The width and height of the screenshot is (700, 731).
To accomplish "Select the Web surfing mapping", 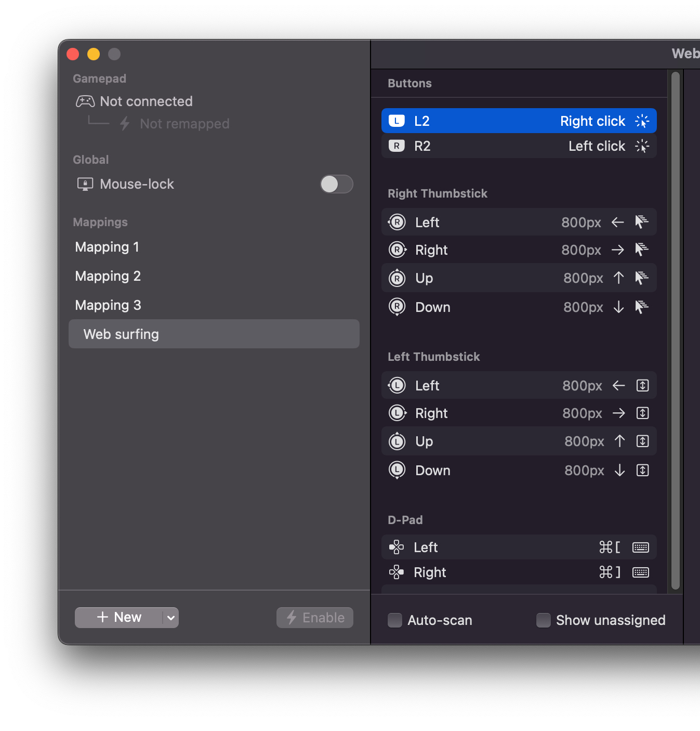I will click(214, 334).
